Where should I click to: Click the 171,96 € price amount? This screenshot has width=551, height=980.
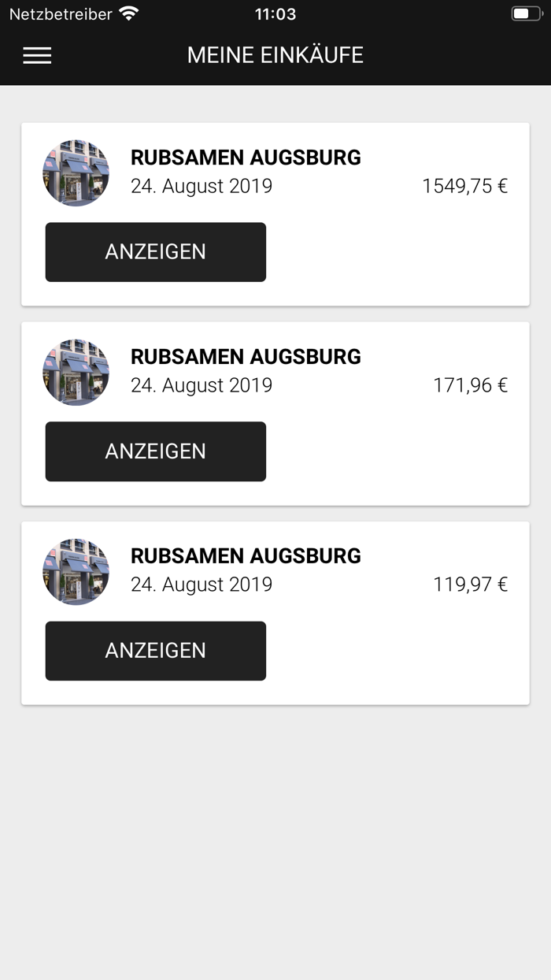point(470,385)
